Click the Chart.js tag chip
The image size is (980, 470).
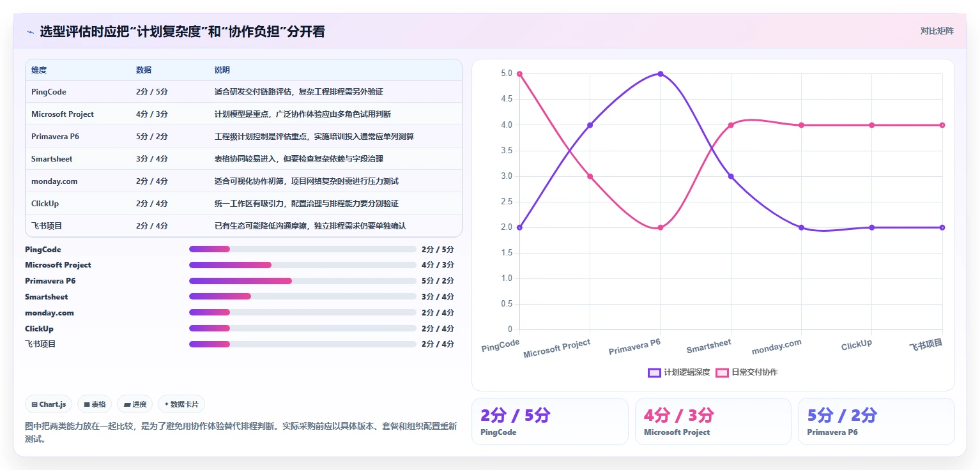(49, 404)
